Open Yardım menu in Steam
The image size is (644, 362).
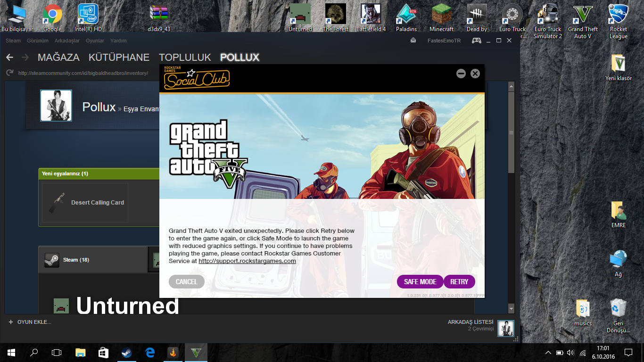(118, 41)
